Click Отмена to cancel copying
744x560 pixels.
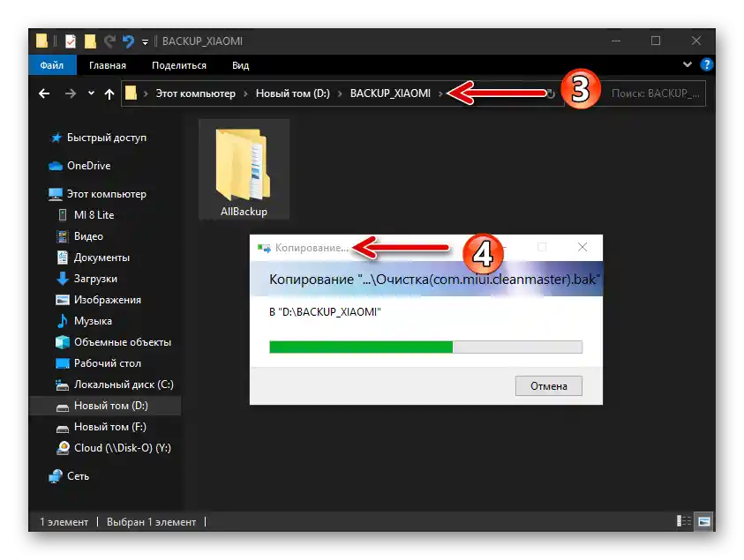pos(548,386)
